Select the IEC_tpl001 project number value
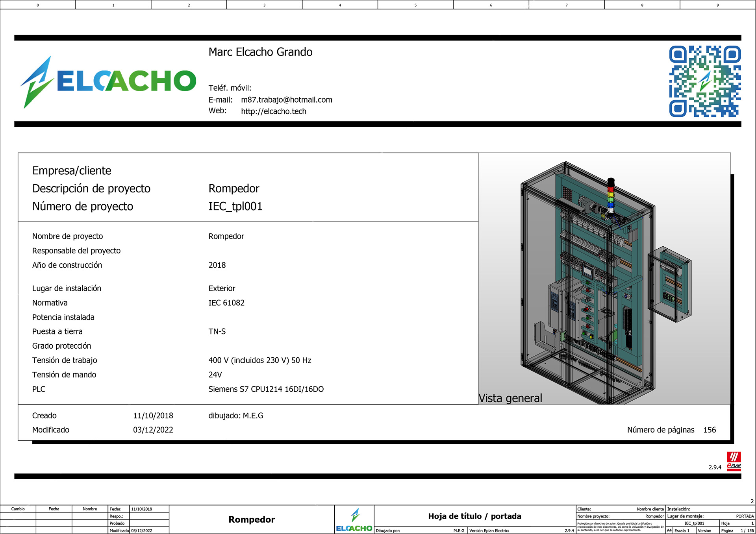This screenshot has width=756, height=534. (235, 206)
